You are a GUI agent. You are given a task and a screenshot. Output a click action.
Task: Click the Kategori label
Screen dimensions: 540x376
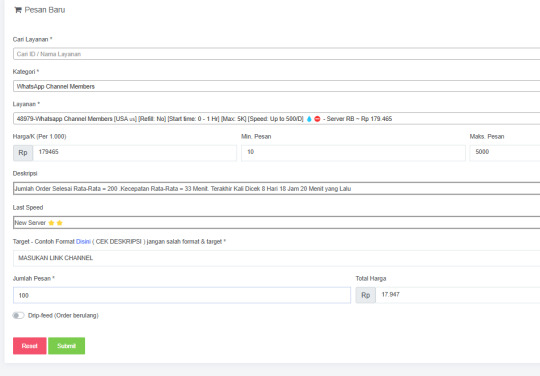coord(26,72)
